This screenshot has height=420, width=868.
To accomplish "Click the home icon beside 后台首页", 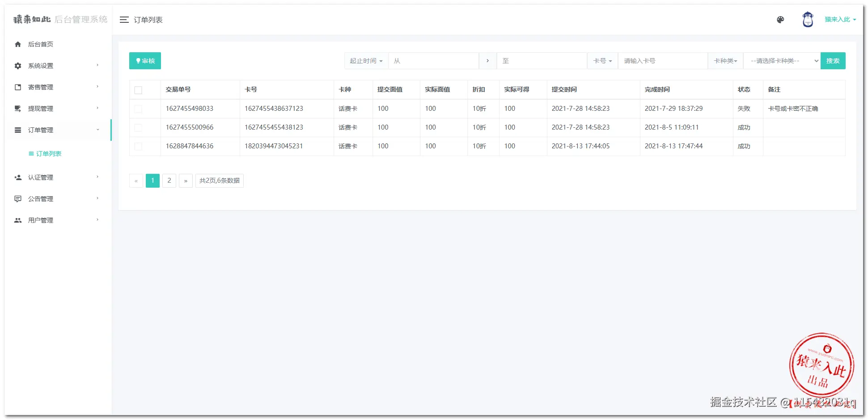I will point(18,44).
